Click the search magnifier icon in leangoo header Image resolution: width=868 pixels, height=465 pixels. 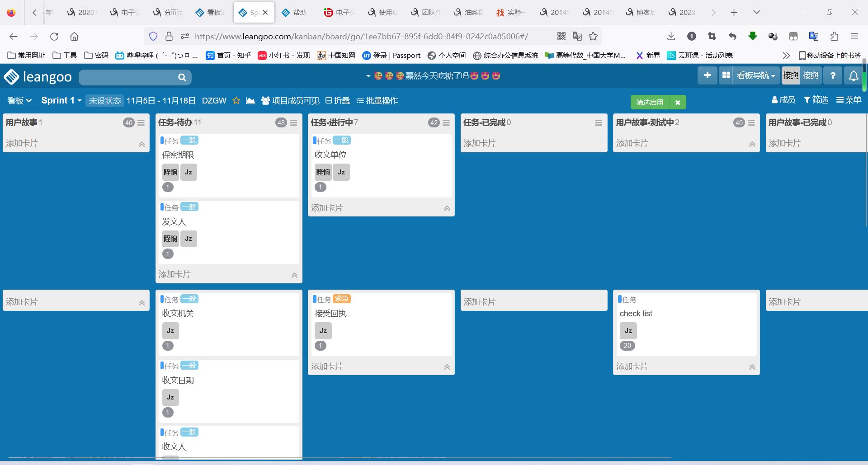(182, 77)
